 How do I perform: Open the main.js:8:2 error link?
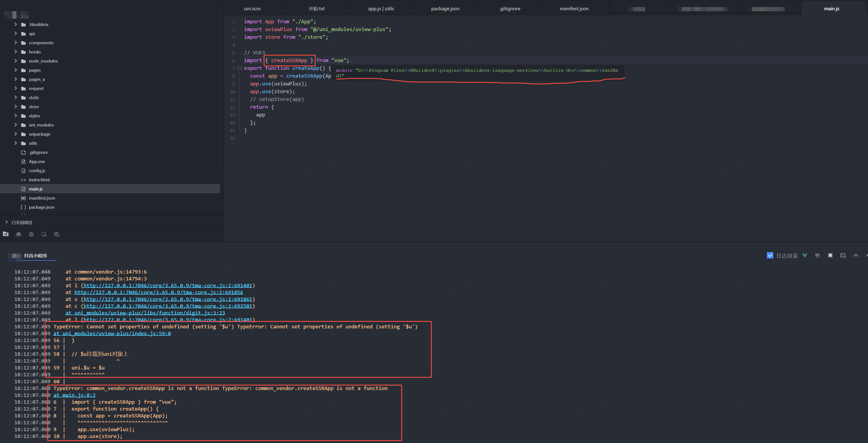pos(74,395)
